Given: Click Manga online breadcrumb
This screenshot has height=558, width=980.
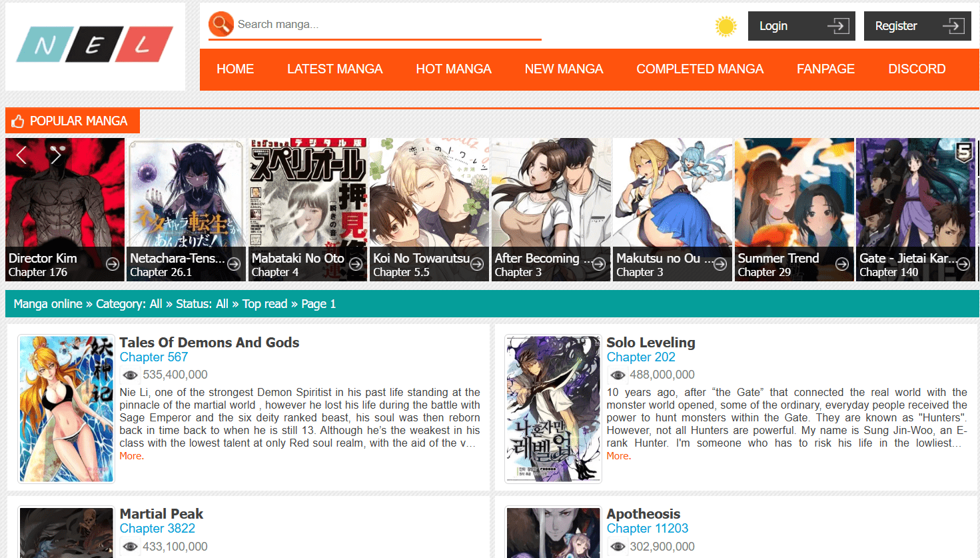Looking at the screenshot, I should point(48,304).
